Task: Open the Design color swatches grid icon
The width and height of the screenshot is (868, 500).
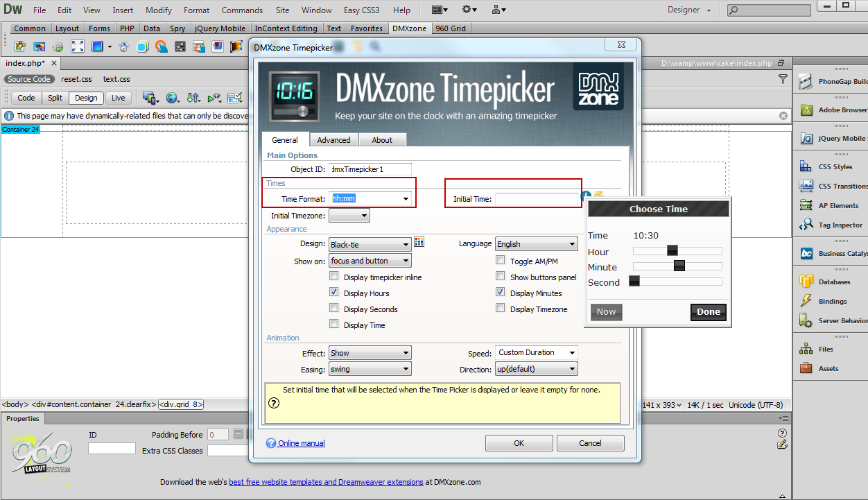Action: [419, 242]
